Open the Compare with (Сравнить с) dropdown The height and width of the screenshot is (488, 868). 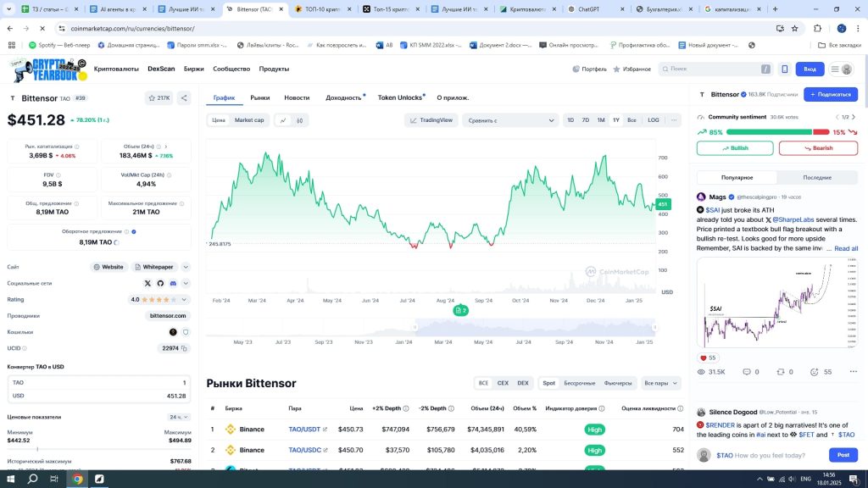[x=509, y=120]
